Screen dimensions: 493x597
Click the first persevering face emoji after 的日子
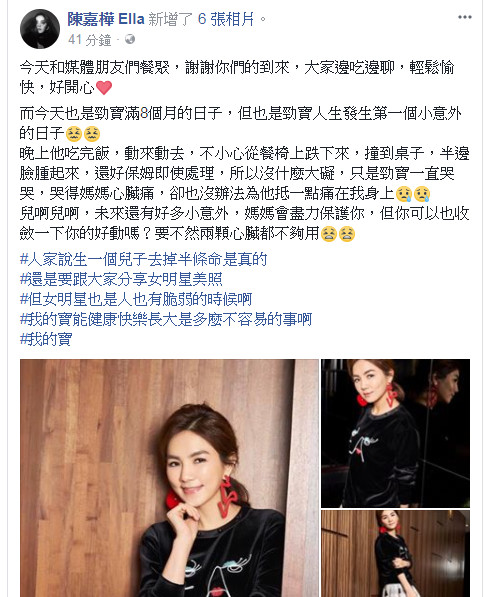pos(74,134)
